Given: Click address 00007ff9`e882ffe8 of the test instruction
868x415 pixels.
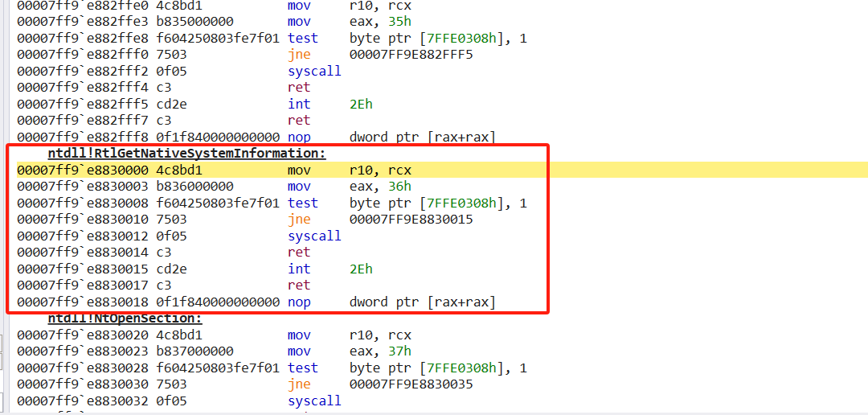Looking at the screenshot, I should [x=83, y=39].
